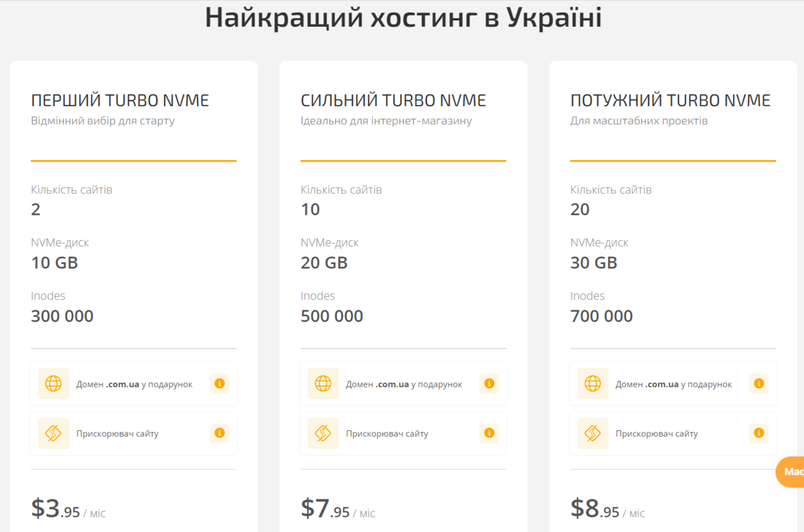Viewport: 804px width, 532px height.
Task: Click globe icon in Перший Turbo NVMe plan
Action: click(54, 384)
